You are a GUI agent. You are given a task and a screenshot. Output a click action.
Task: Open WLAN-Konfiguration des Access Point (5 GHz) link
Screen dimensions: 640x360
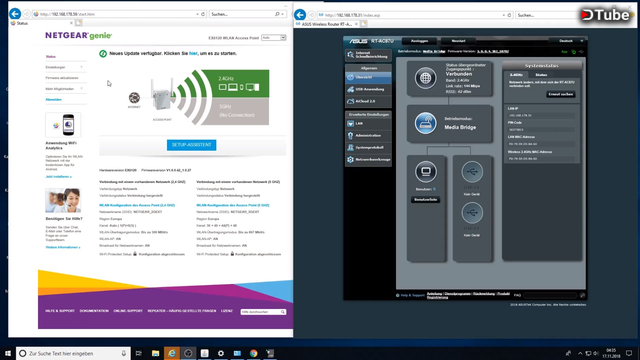233,205
